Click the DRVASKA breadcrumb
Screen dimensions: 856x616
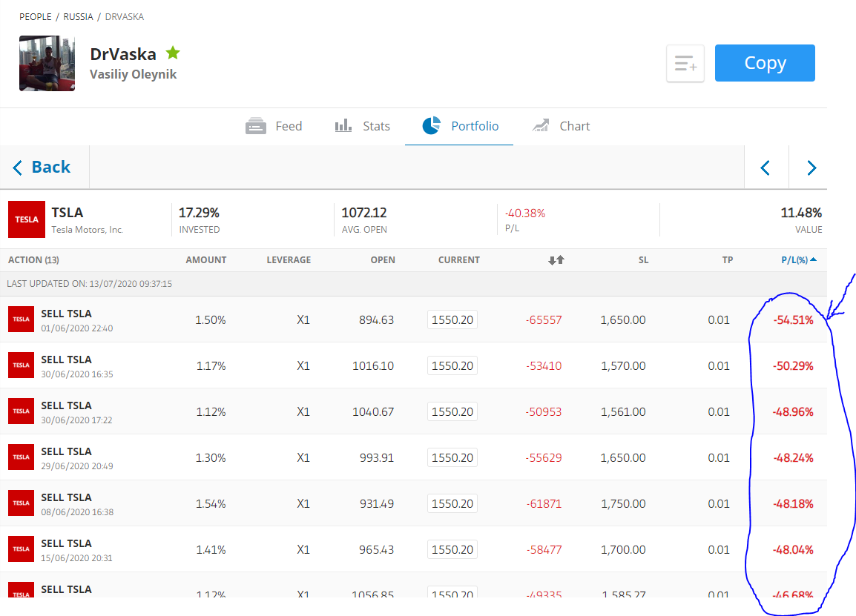pyautogui.click(x=125, y=17)
